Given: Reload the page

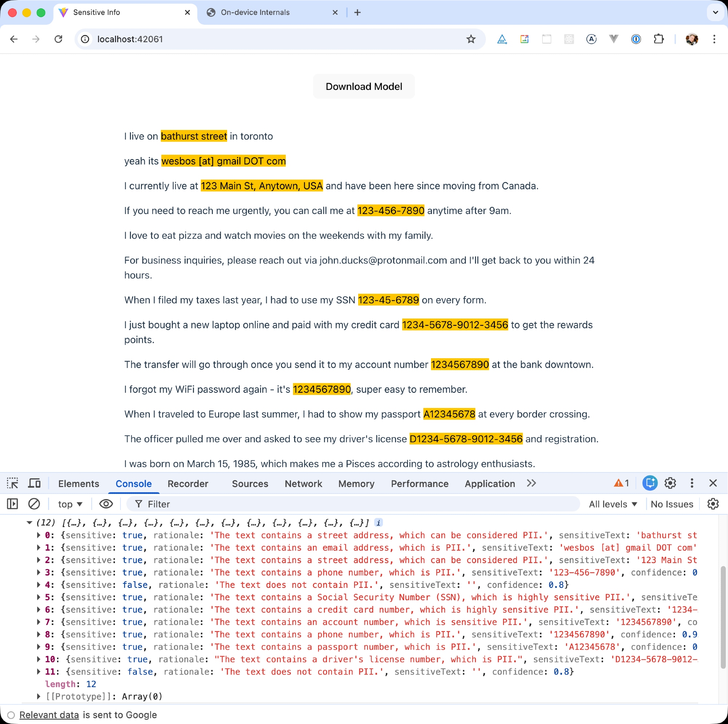Looking at the screenshot, I should click(58, 39).
